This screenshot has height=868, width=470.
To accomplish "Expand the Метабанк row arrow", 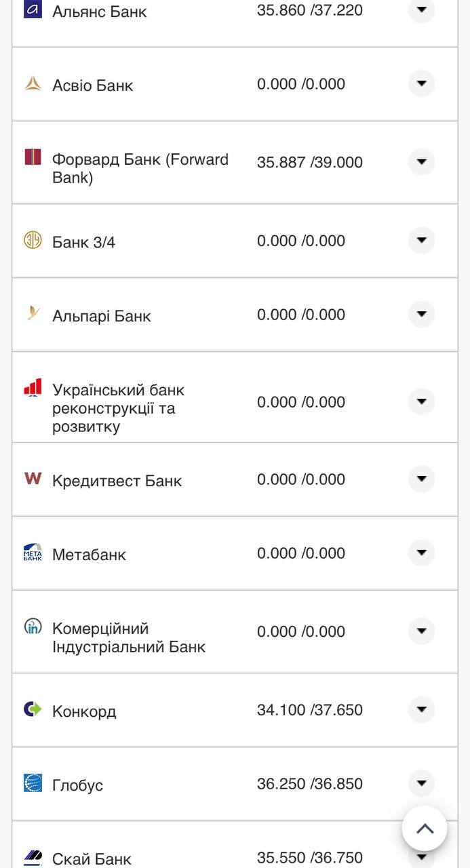I will [421, 553].
